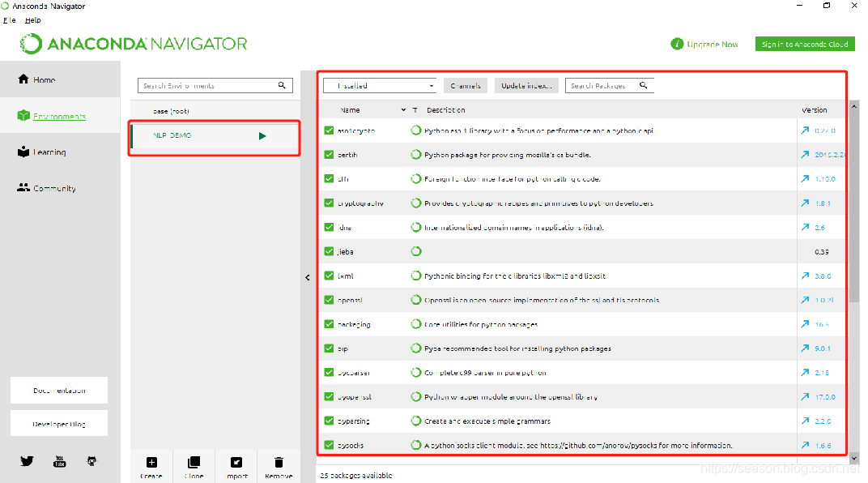
Task: Click the upgrade arrow for idna
Action: 805,227
